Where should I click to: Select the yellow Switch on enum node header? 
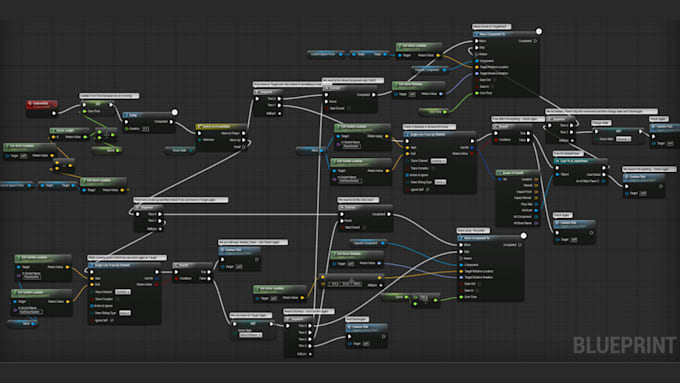[221, 126]
